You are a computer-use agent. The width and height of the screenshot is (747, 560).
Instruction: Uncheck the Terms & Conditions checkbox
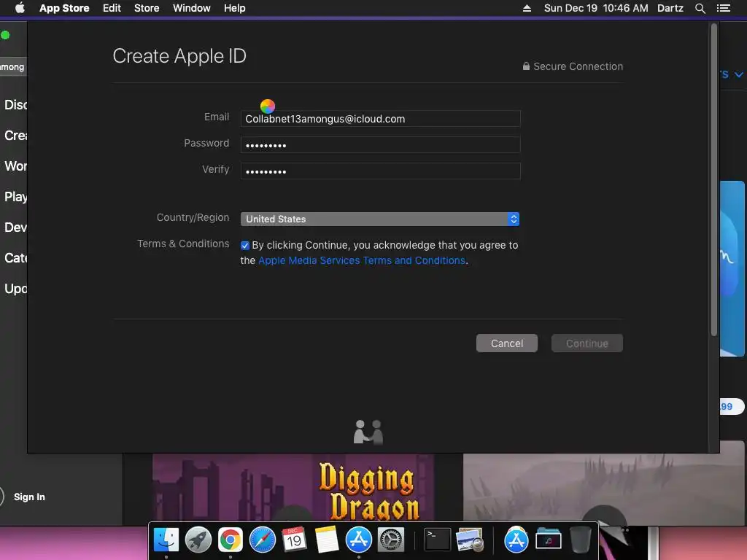coord(245,246)
